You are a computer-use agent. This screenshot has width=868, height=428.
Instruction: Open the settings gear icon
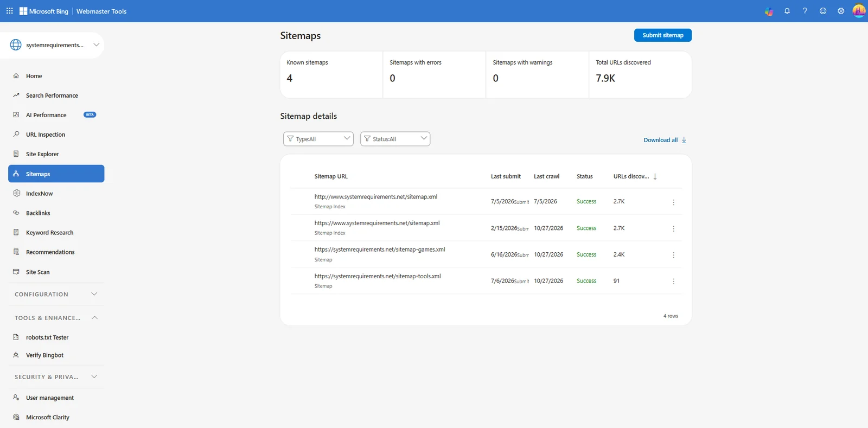(x=841, y=11)
